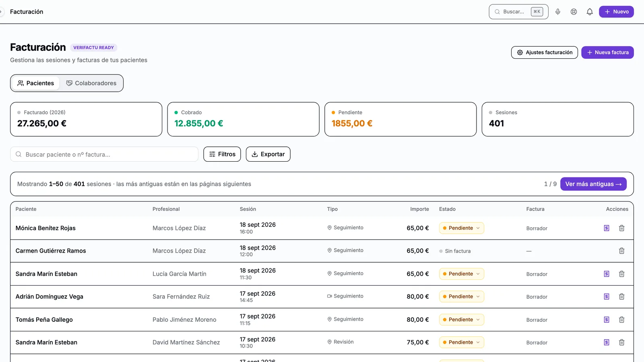Viewport: 644px width, 362px height.
Task: Click the Sin factura status text
Action: coord(458,251)
